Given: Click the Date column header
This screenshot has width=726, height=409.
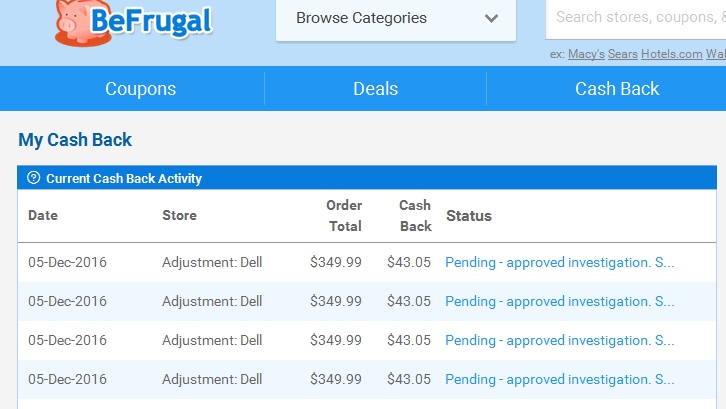Looking at the screenshot, I should (x=43, y=215).
